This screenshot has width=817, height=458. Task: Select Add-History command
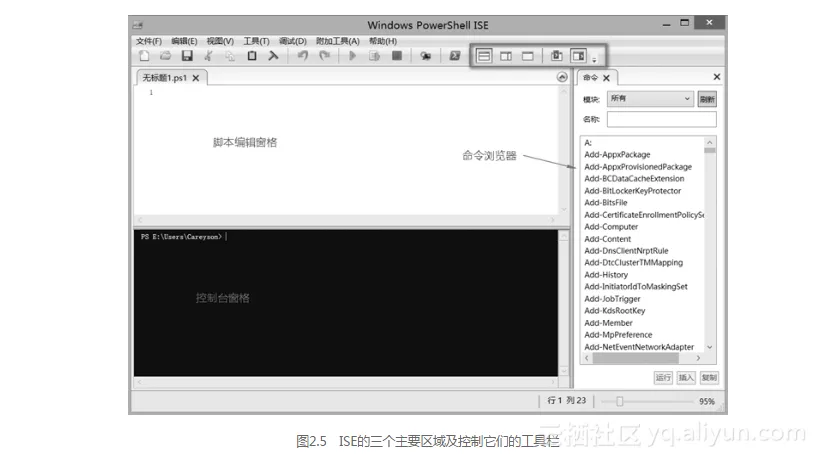(x=606, y=275)
